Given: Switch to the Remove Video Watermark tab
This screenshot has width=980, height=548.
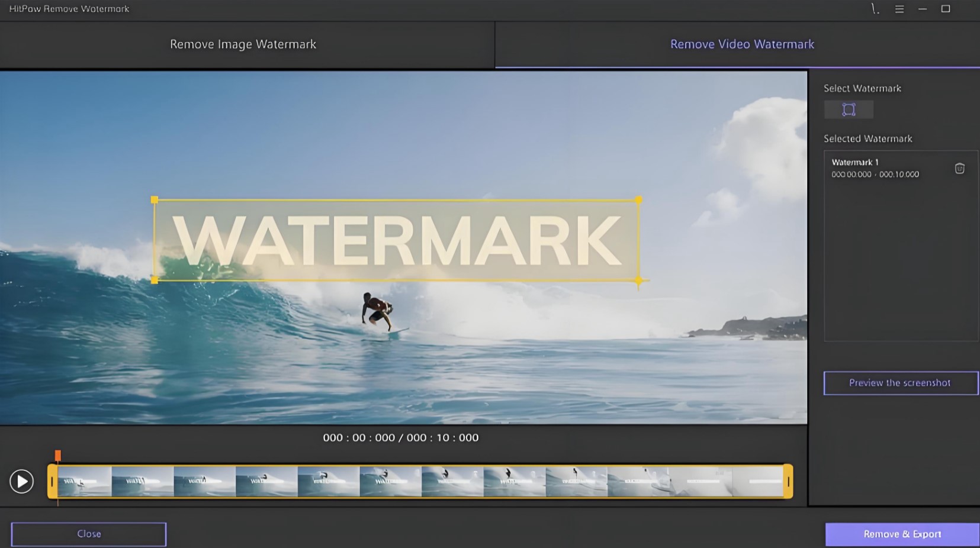Looking at the screenshot, I should click(742, 44).
